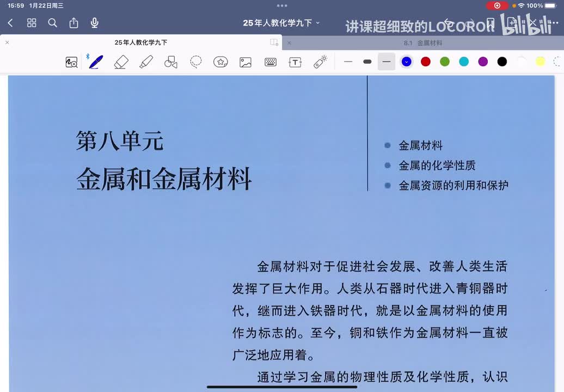
Task: Select the Eraser tool
Action: 121,62
